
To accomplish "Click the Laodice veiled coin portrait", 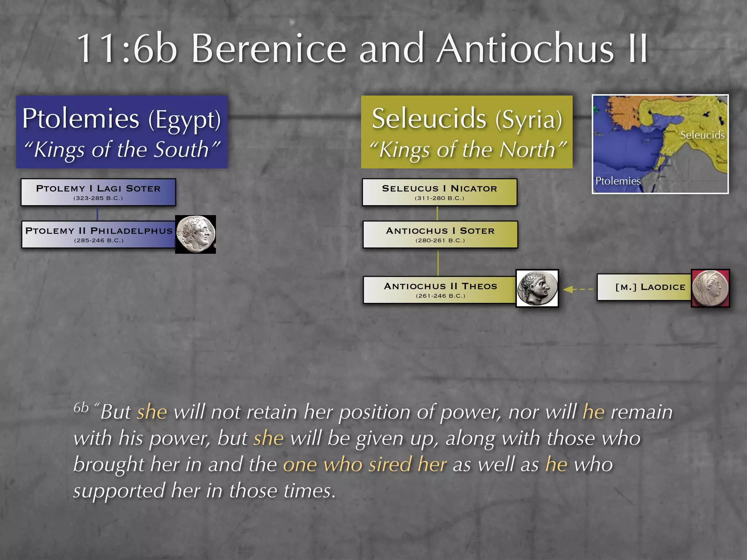I will [710, 288].
